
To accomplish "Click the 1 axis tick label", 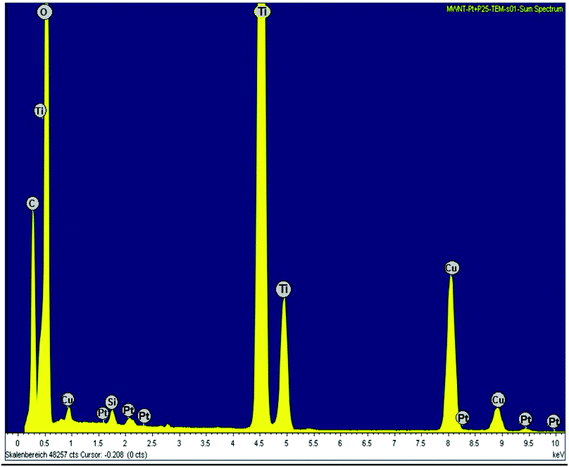I will coord(71,443).
